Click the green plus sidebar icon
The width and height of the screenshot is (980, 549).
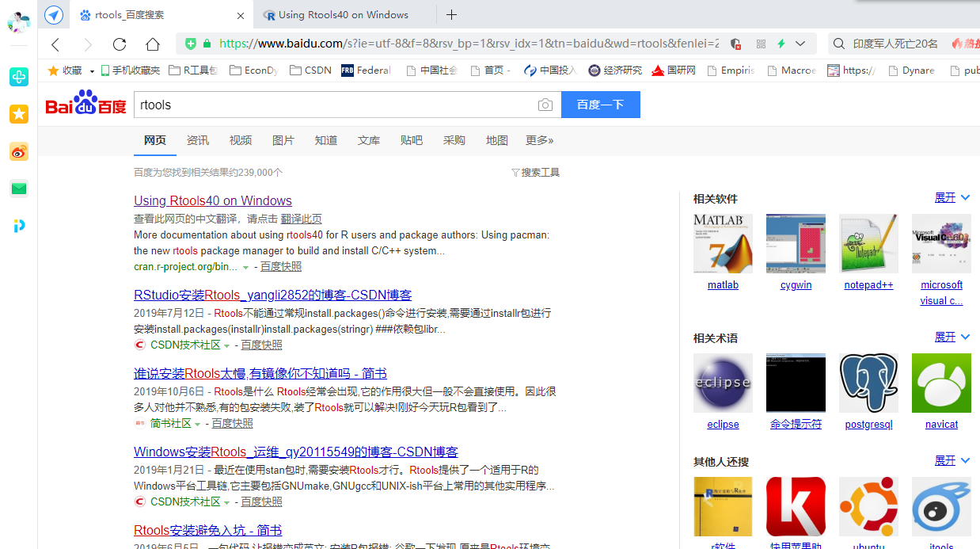tap(19, 77)
